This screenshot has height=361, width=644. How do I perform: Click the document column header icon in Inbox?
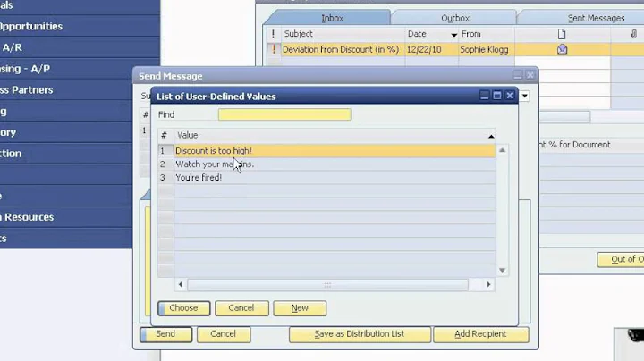click(562, 34)
